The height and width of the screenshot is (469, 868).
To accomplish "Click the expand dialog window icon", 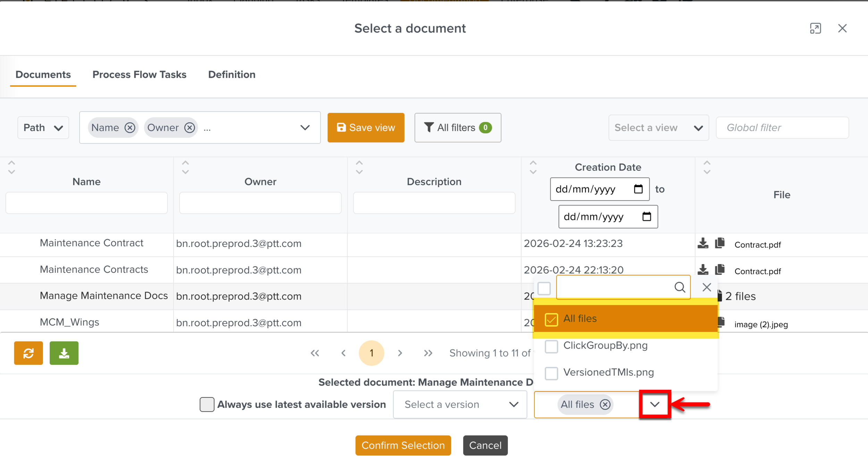I will 815,28.
